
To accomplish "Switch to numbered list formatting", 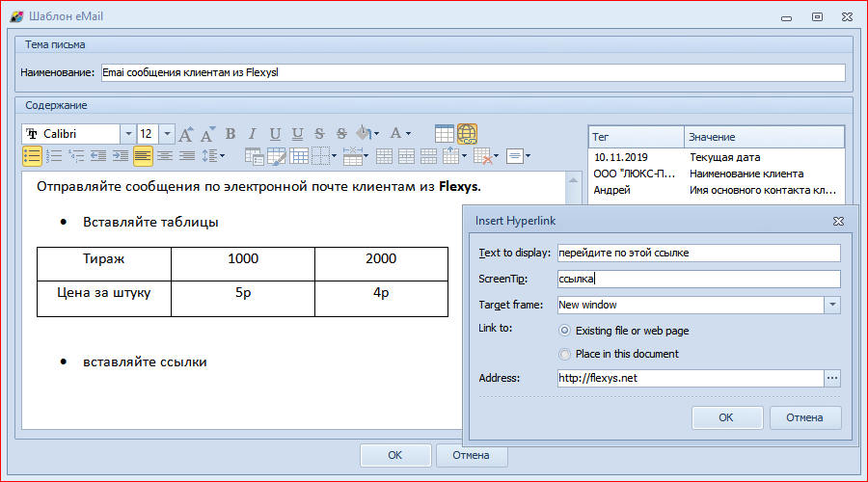I will pos(54,155).
